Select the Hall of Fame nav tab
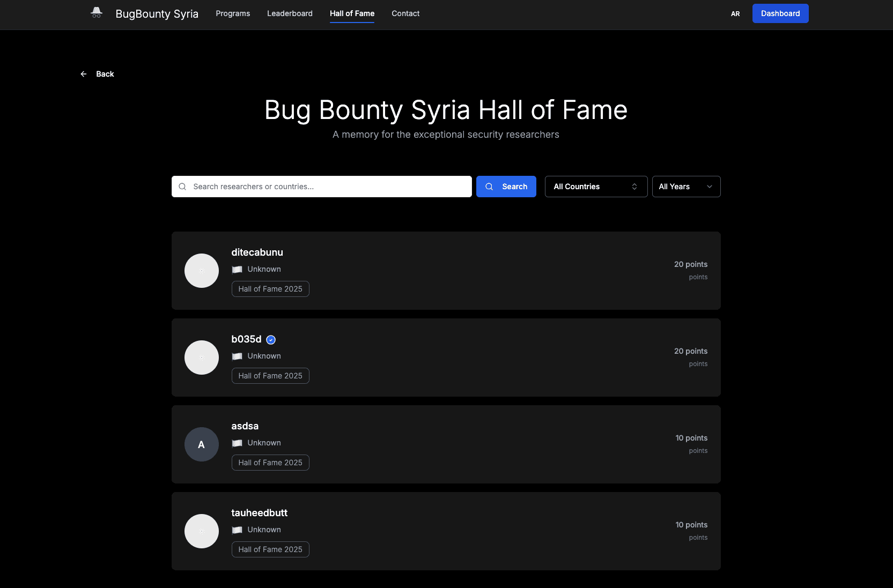Screen dimensions: 893x588 point(352,13)
